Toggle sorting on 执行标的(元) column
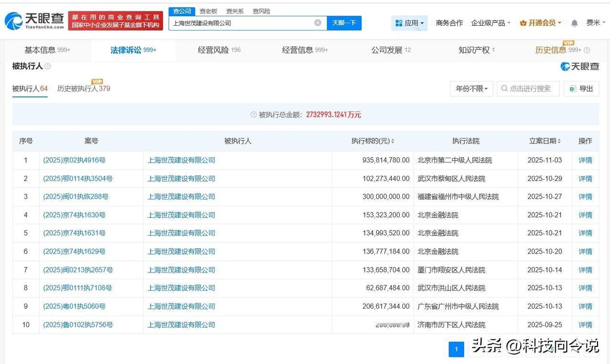This screenshot has height=364, width=610. (x=392, y=141)
